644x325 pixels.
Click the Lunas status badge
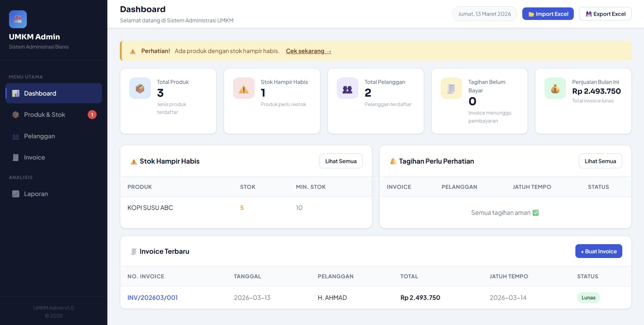pos(588,297)
